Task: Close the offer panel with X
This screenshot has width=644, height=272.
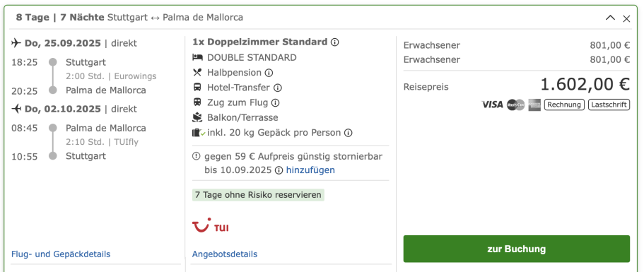Action: click(626, 18)
